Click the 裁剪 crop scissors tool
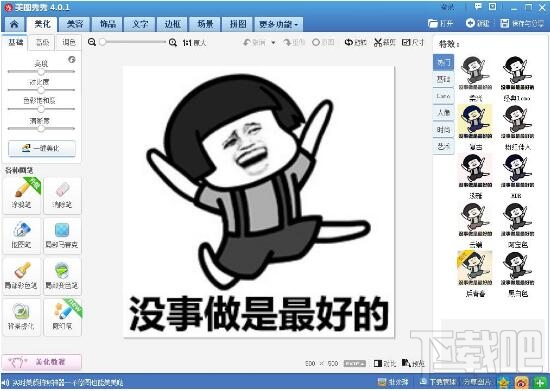Screen dimensions: 550x391 tap(385, 42)
